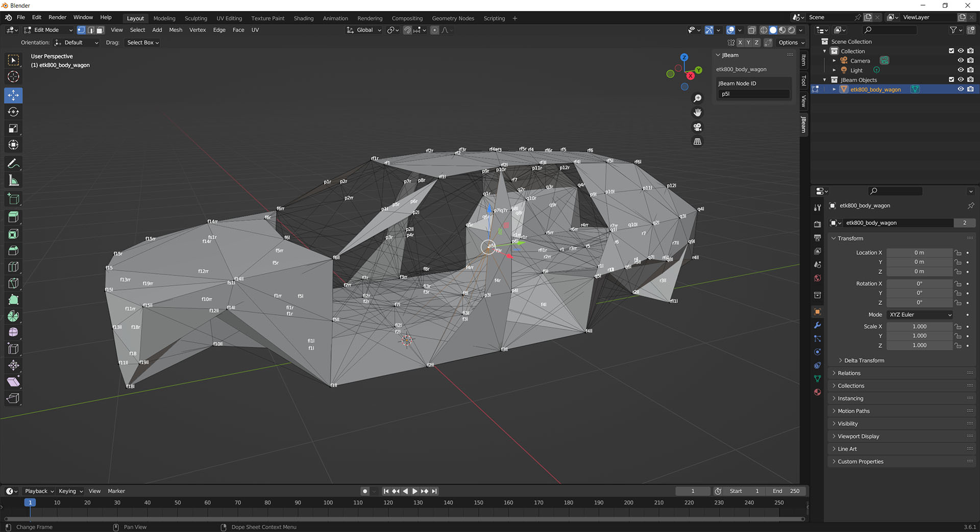Hide etk800_body_wagon in viewport

(961, 89)
